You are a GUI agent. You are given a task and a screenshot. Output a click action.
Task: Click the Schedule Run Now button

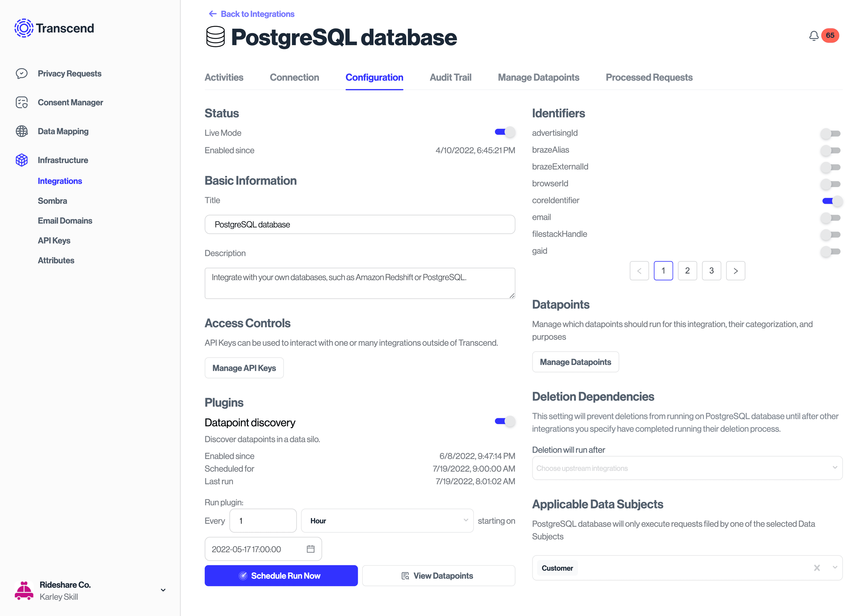pyautogui.click(x=281, y=575)
